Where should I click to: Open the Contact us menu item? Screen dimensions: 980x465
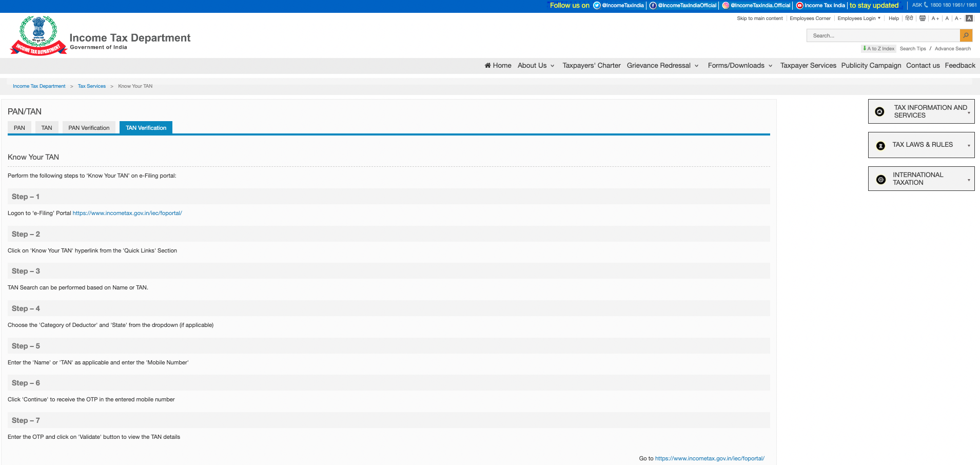pyautogui.click(x=923, y=66)
